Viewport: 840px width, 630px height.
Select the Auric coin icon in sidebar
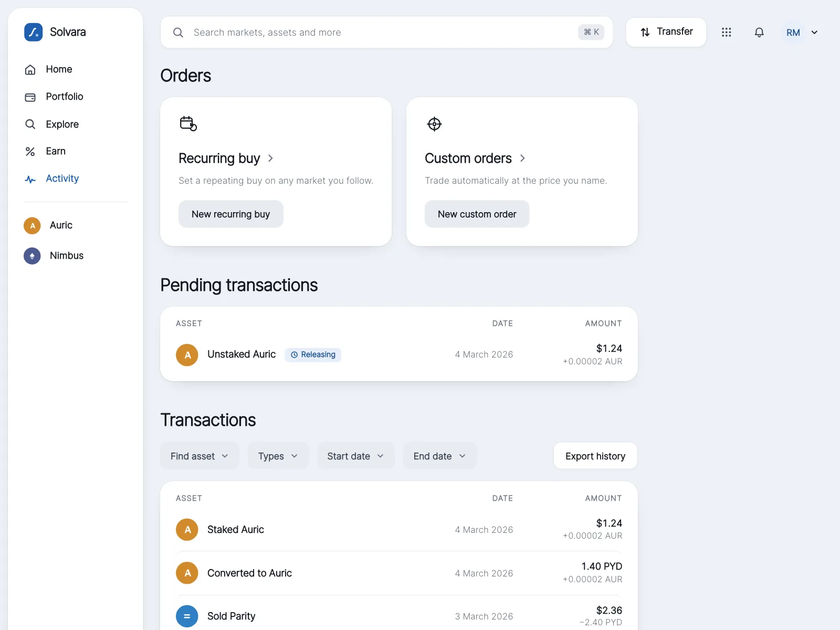[32, 226]
